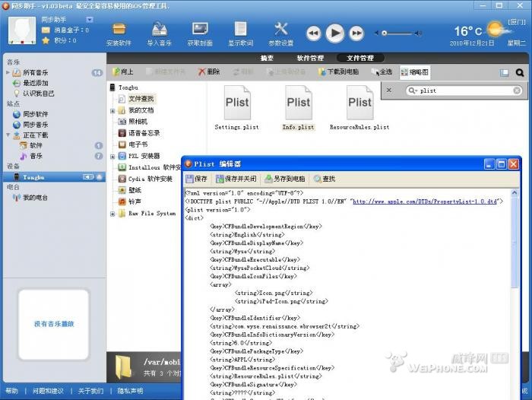Open 参数设置 settings tool icon
Image resolution: width=532 pixels, height=400 pixels.
pos(281,34)
